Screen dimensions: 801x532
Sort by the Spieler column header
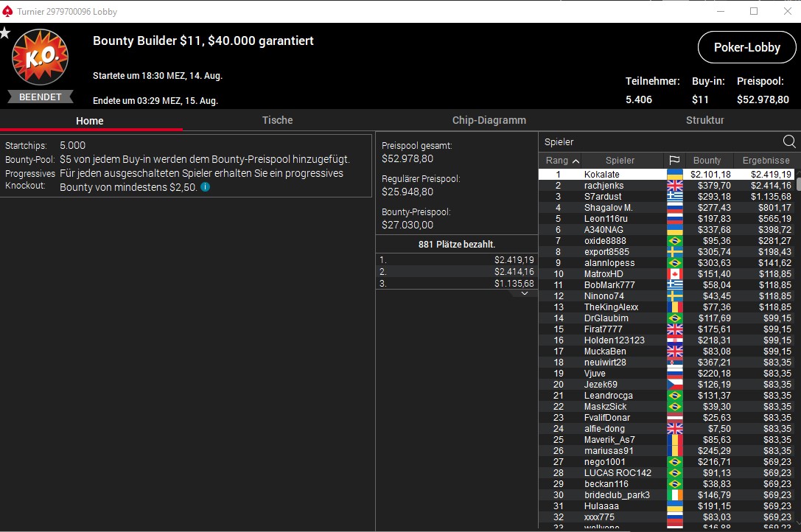620,161
